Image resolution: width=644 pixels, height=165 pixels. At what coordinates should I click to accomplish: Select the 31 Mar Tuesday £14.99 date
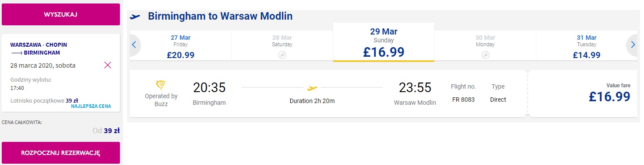[x=586, y=46]
